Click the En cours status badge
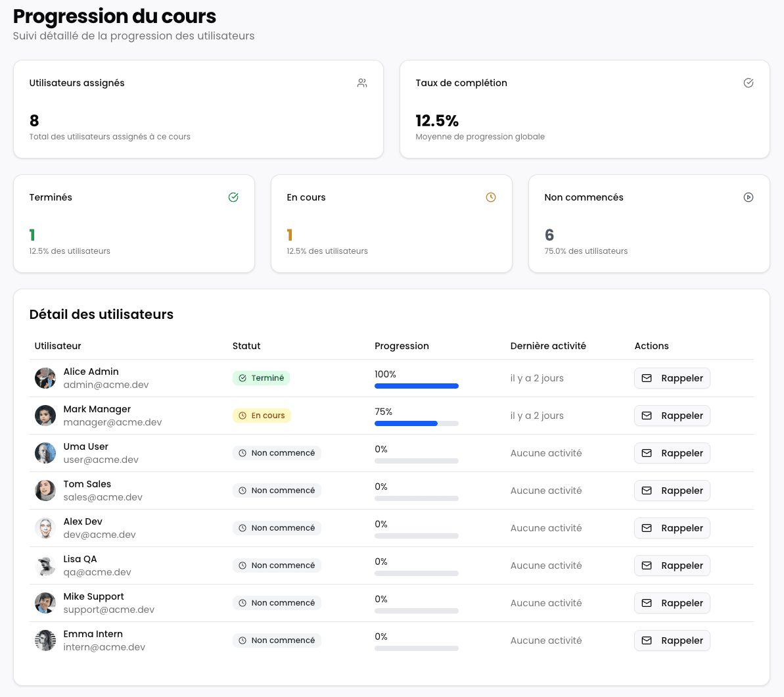This screenshot has width=784, height=697. coord(262,416)
